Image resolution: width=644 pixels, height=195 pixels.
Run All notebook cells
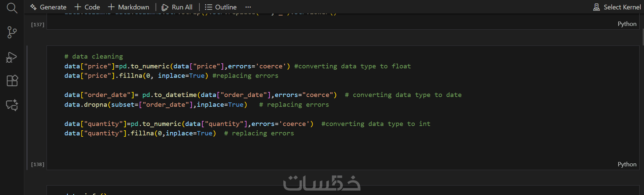(177, 7)
